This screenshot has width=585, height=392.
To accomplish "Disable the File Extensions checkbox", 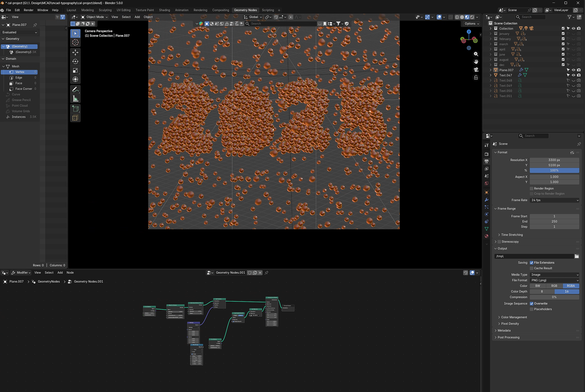I will point(532,262).
